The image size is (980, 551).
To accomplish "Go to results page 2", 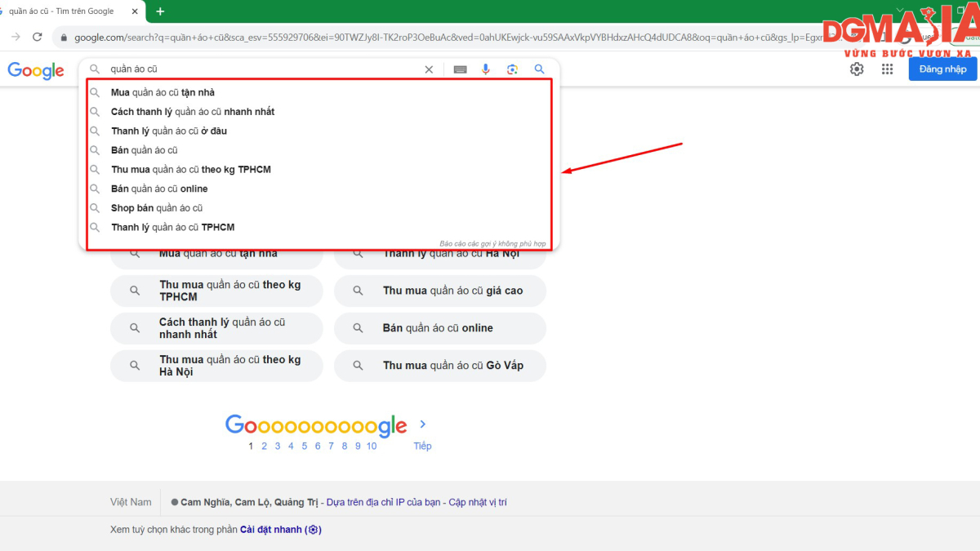I will [264, 446].
